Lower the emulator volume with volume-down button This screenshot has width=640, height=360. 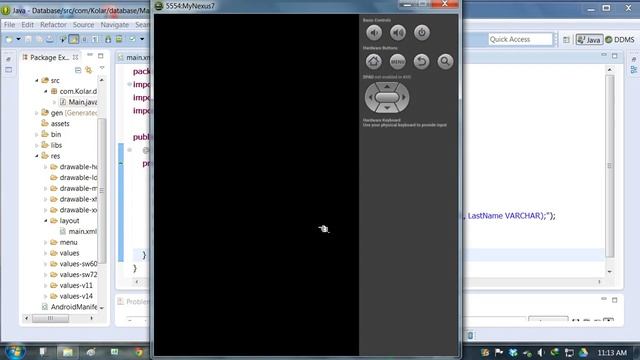pos(374,33)
